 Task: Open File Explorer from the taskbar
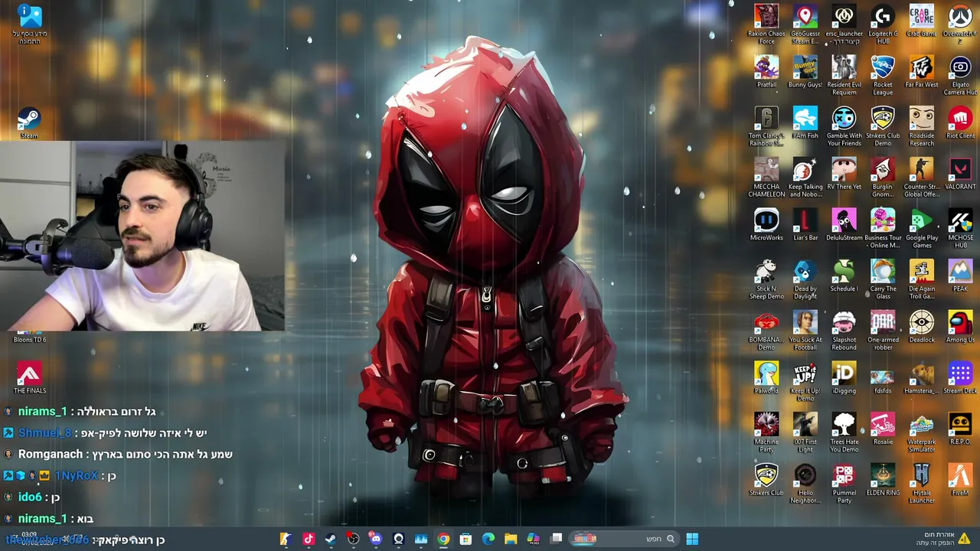[x=511, y=539]
